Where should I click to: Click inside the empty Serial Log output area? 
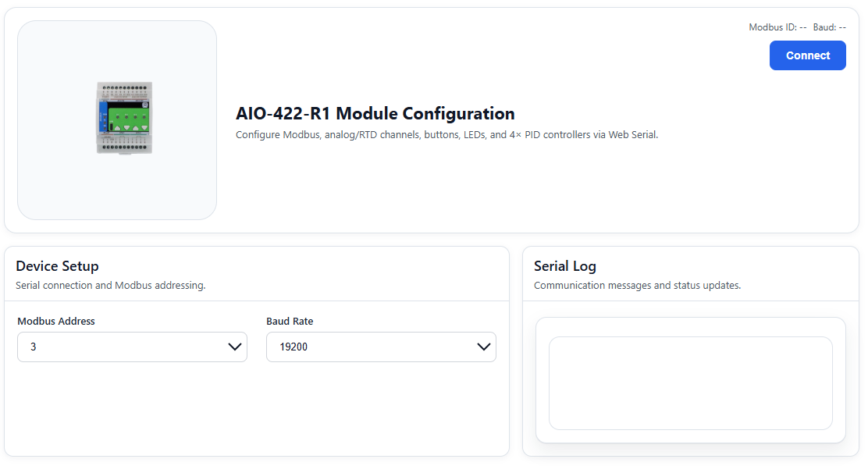coord(690,383)
